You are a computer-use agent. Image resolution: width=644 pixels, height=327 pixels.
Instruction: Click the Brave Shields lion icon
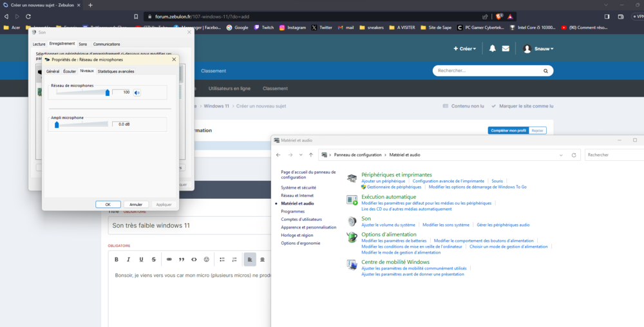pyautogui.click(x=498, y=17)
